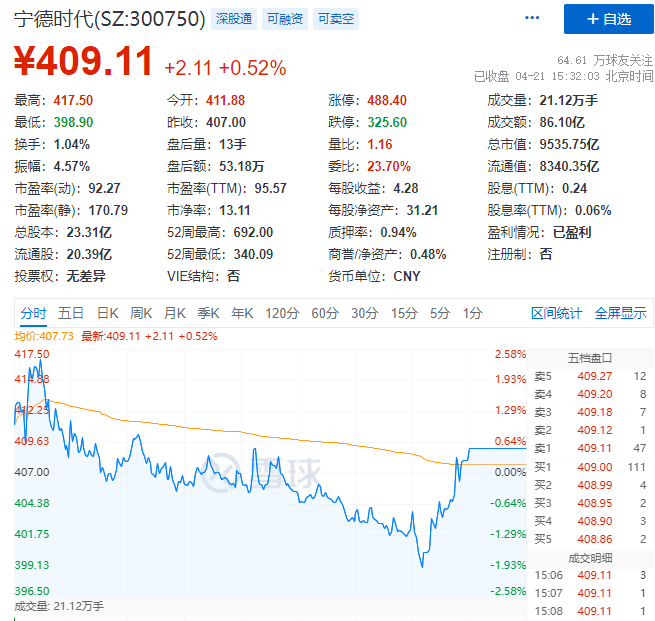Click the 深股通 tag
The image size is (655, 621).
pyautogui.click(x=234, y=19)
